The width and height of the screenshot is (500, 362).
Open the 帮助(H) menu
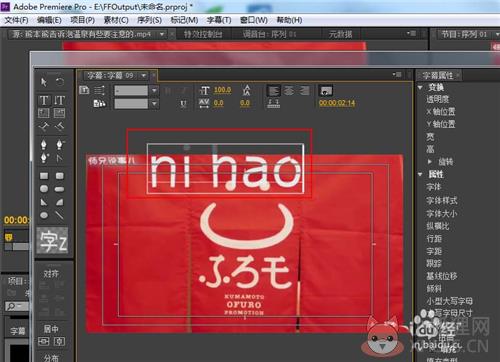[289, 20]
